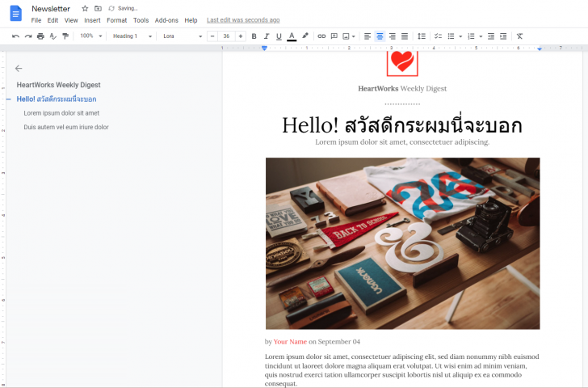Image resolution: width=588 pixels, height=388 pixels.
Task: Open 'Last edit was seconds ago' link
Action: [243, 20]
